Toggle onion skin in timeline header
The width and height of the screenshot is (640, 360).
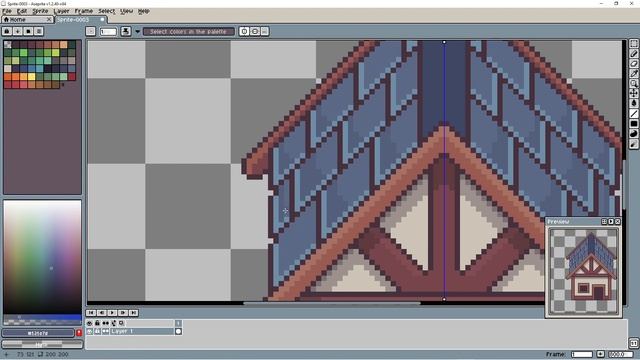click(x=114, y=323)
